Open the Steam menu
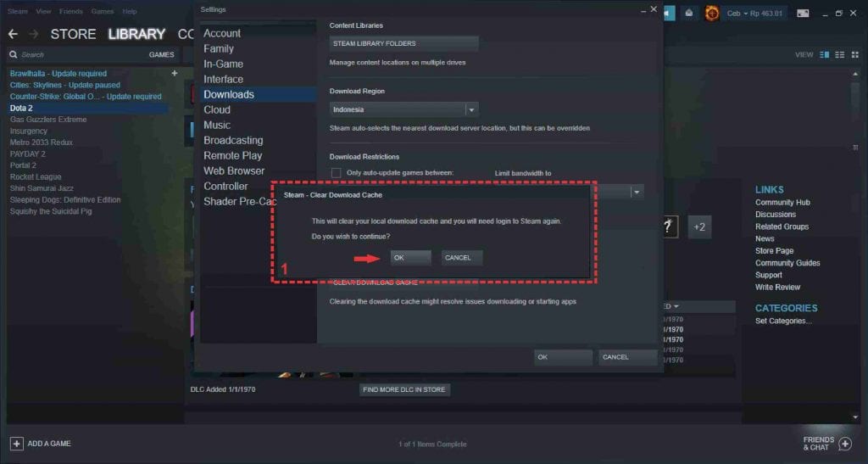The height and width of the screenshot is (464, 868). pyautogui.click(x=18, y=11)
